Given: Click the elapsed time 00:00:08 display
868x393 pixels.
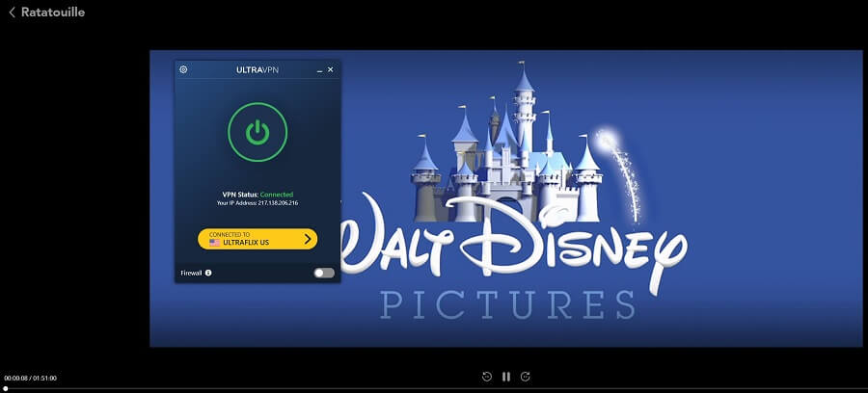Looking at the screenshot, I should (16, 379).
